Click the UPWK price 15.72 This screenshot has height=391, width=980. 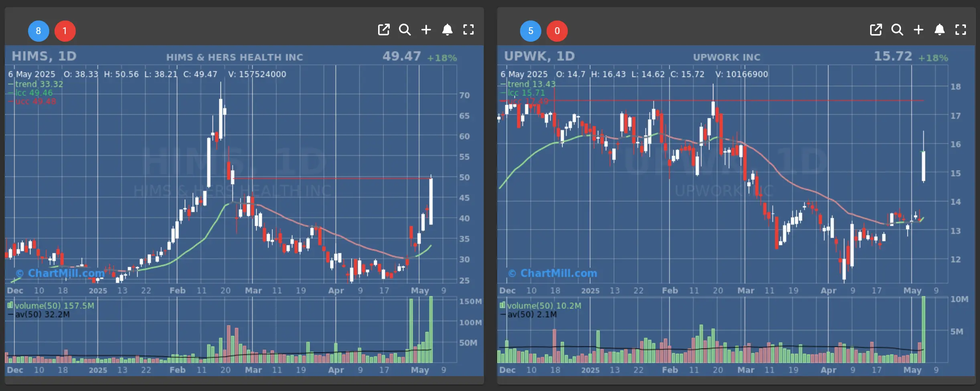coord(893,56)
